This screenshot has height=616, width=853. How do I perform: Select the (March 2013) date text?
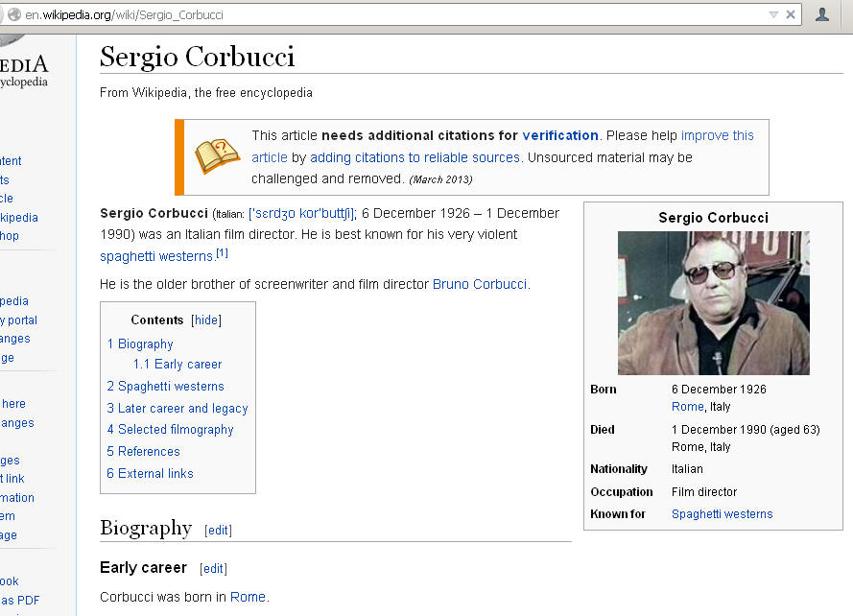[440, 179]
